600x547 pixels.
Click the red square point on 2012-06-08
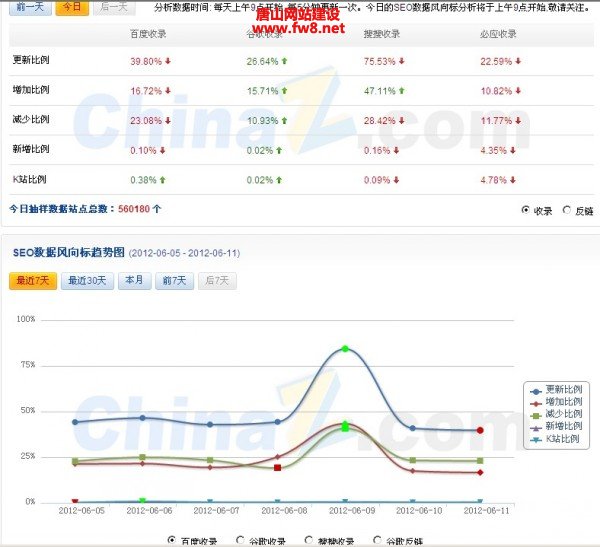[278, 467]
